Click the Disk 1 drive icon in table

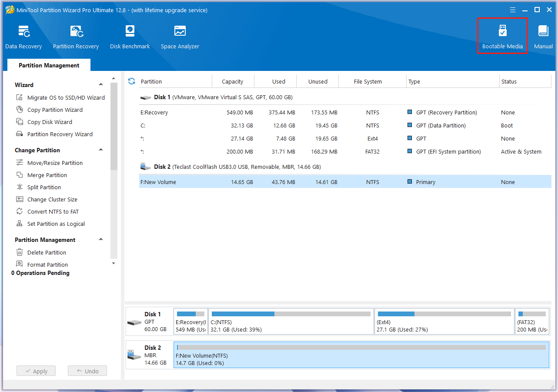145,97
